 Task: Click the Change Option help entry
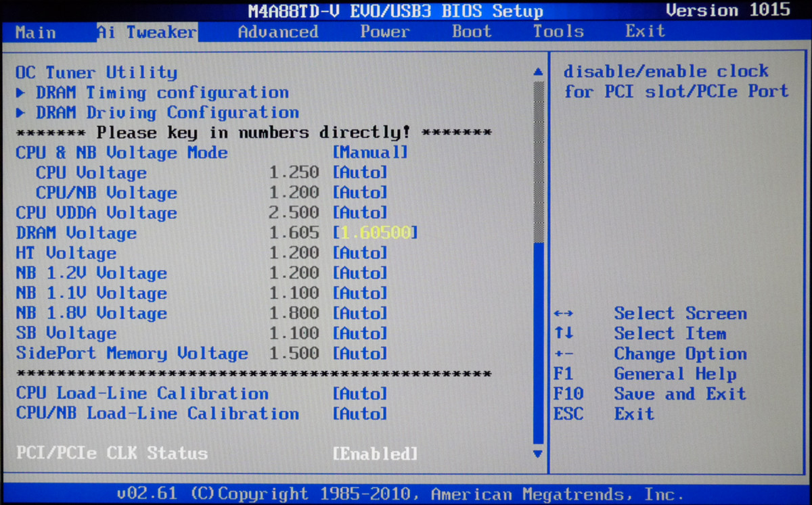(680, 354)
